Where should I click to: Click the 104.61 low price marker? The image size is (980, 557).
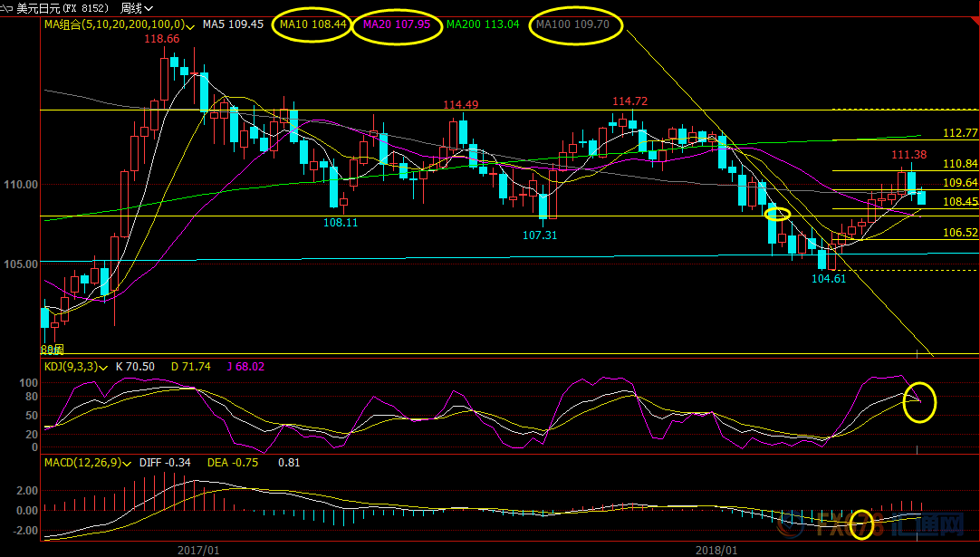828,279
